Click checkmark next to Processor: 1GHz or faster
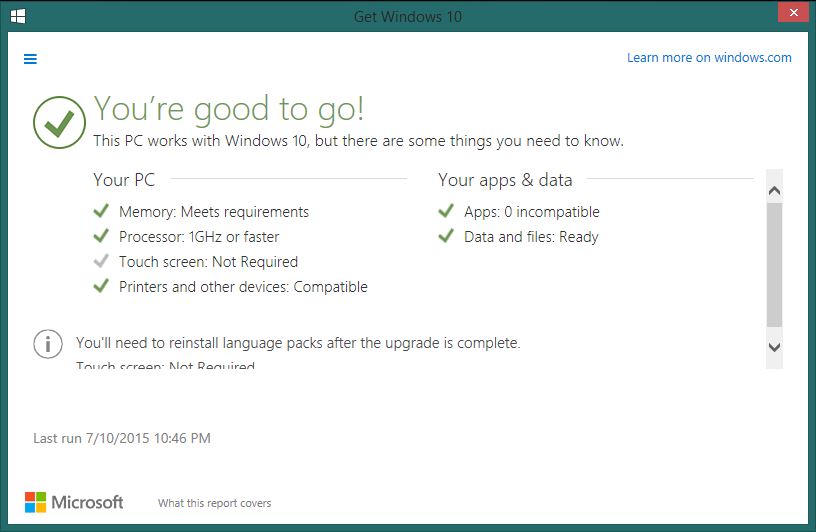 (x=101, y=236)
